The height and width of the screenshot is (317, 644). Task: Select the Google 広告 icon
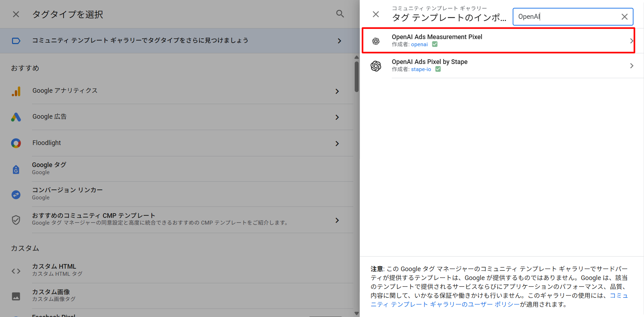[16, 117]
